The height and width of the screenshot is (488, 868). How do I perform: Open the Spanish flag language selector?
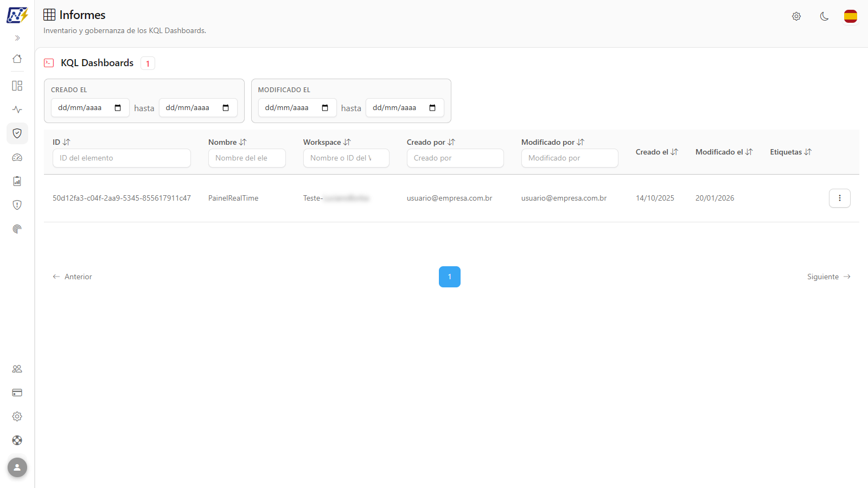pos(851,16)
